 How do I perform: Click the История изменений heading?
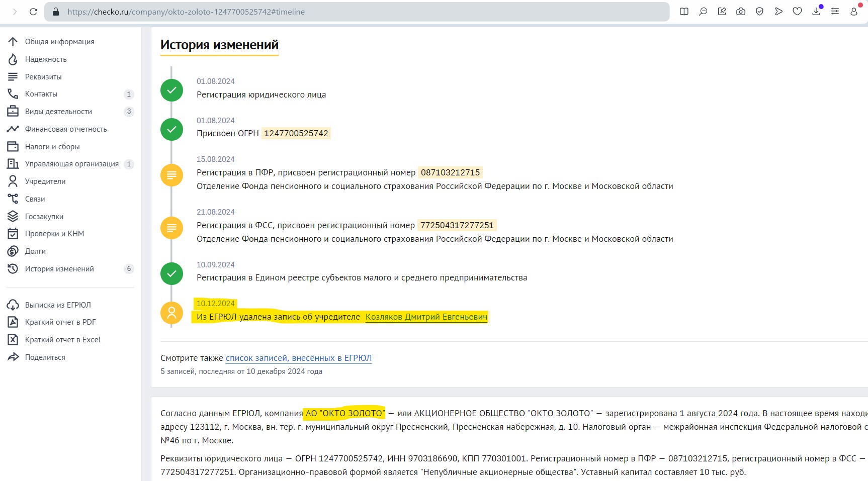pyautogui.click(x=219, y=45)
